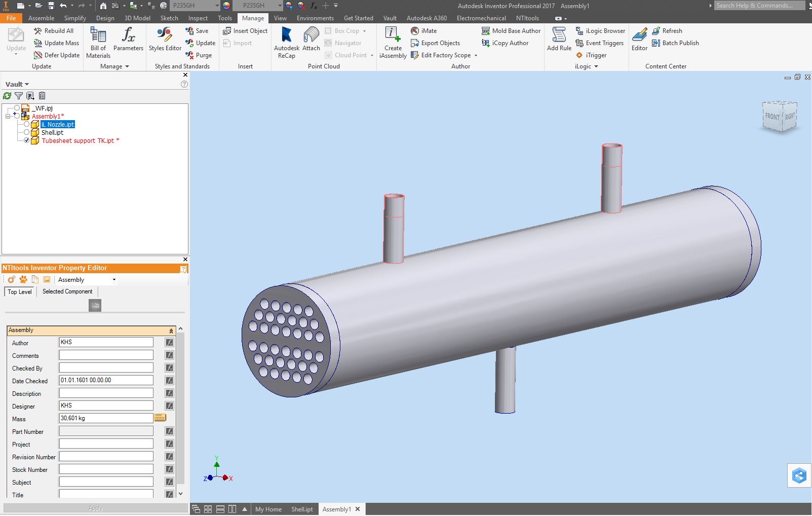This screenshot has width=812, height=516.
Task: Collapse the Assembly1 tree node
Action: (x=8, y=116)
